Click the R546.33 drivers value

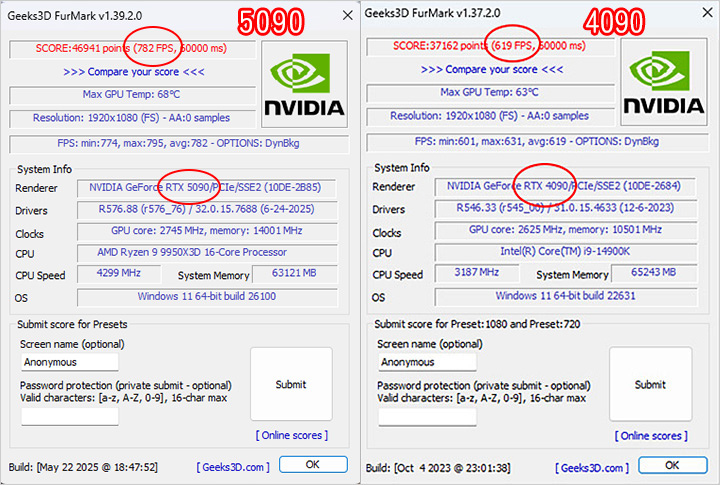coord(566,208)
